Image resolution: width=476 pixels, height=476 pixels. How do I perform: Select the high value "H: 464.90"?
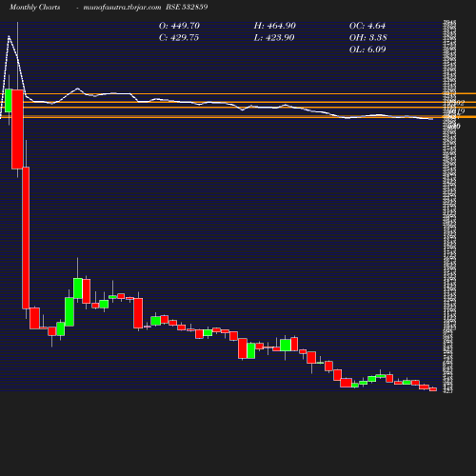pos(275,26)
